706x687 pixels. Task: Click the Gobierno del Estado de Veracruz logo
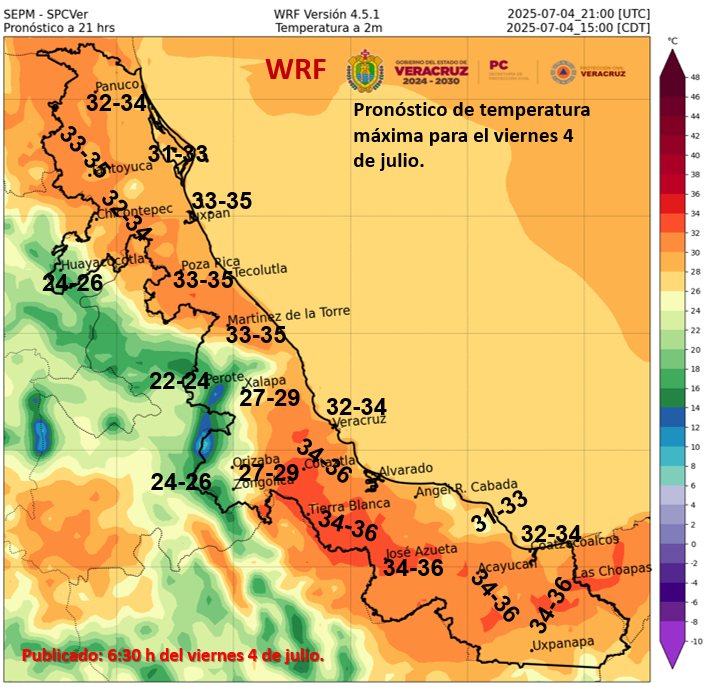tap(431, 72)
